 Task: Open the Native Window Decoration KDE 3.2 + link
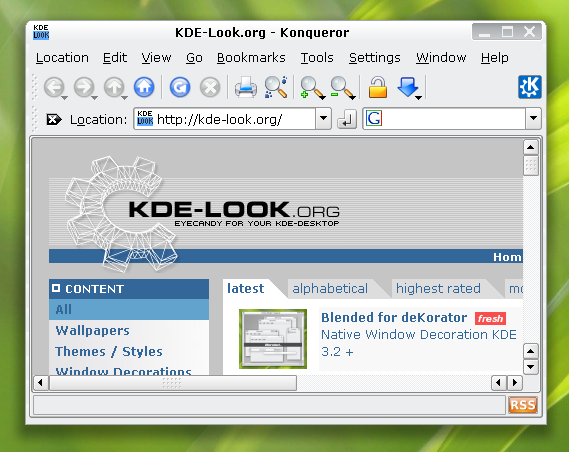tap(418, 343)
